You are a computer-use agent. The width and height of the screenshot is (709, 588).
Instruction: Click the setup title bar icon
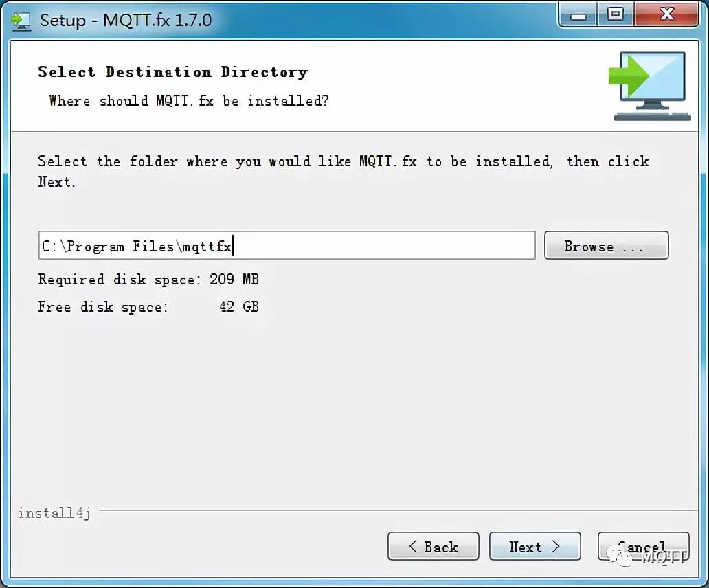[21, 21]
